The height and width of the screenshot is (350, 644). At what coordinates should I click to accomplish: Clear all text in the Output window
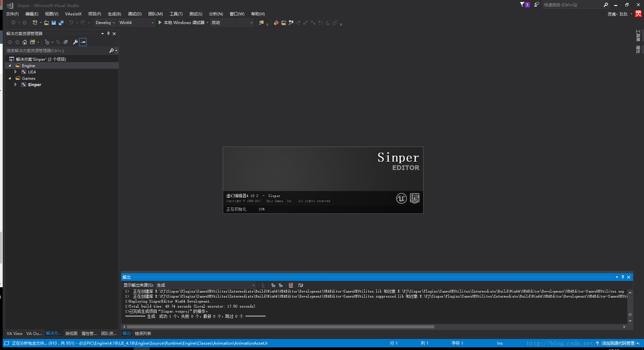point(291,285)
